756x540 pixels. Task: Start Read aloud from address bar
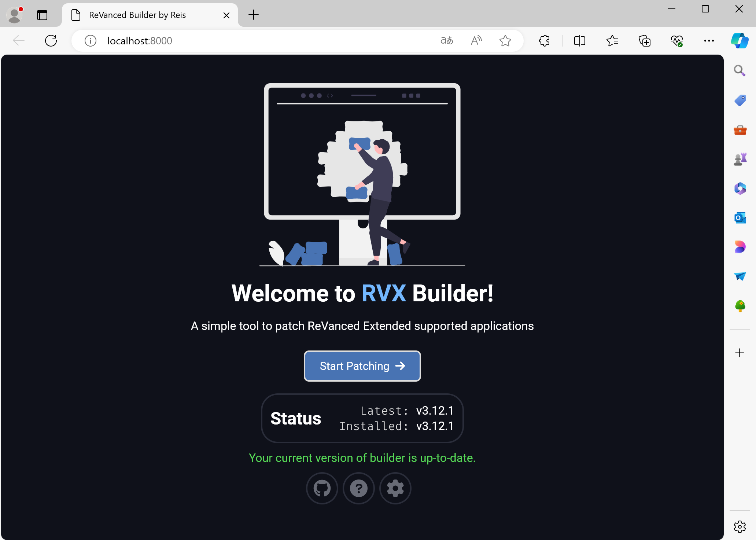(476, 41)
